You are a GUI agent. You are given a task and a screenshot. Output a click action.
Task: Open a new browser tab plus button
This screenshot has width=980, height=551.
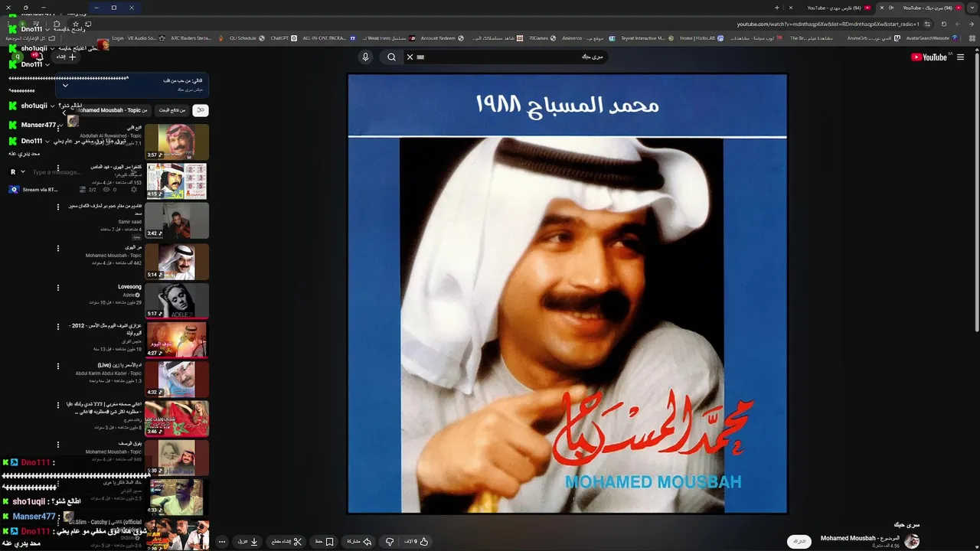[776, 8]
